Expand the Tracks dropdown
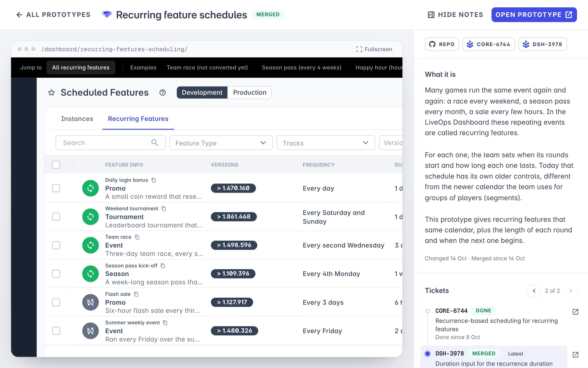Image resolution: width=588 pixels, height=368 pixels. coord(326,143)
